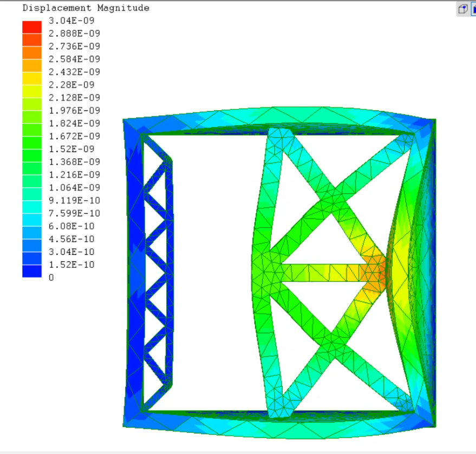The width and height of the screenshot is (476, 454).
Task: Click legend value 1.216E-09
Action: tap(74, 175)
